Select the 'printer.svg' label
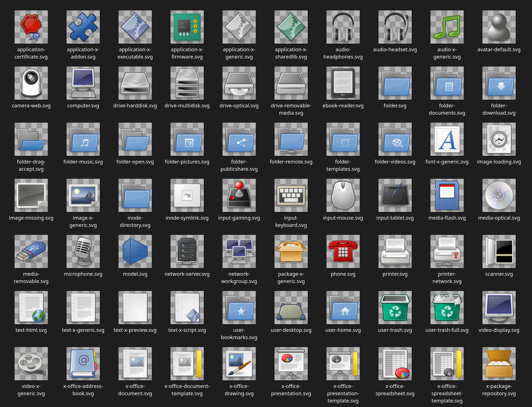Screen dimensions: 532x407 pos(395,274)
